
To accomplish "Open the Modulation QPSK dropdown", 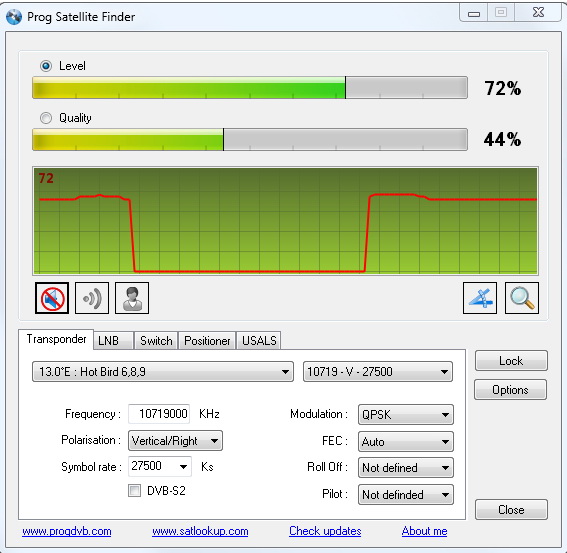I will tap(406, 414).
